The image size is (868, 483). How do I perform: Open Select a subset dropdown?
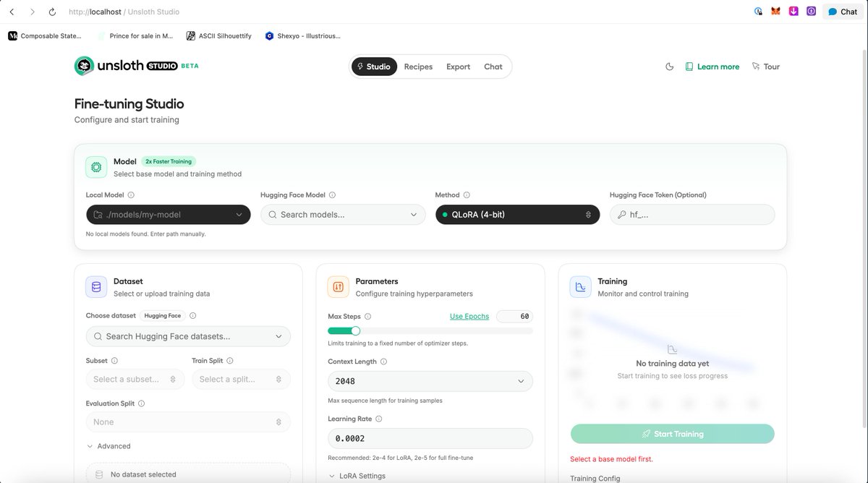tap(135, 379)
